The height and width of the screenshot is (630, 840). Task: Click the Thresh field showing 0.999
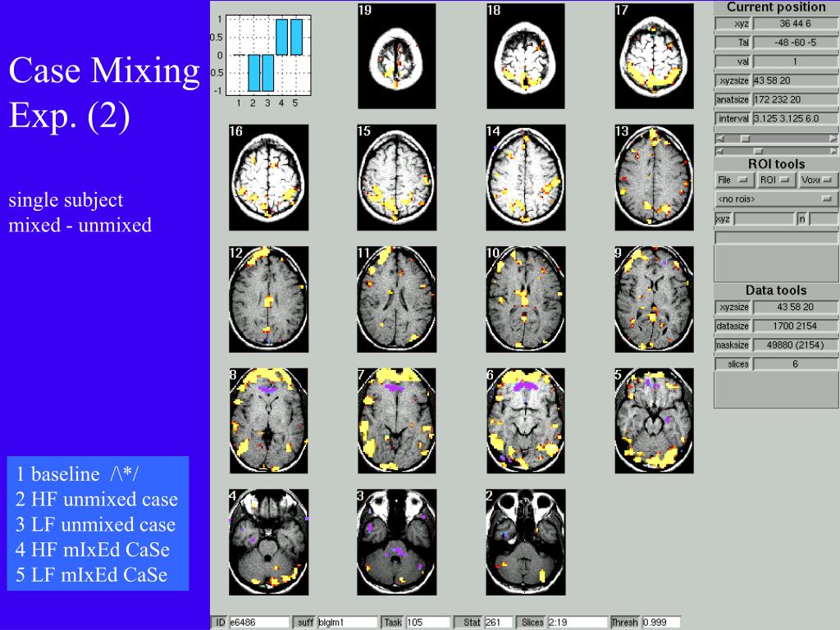click(x=662, y=623)
